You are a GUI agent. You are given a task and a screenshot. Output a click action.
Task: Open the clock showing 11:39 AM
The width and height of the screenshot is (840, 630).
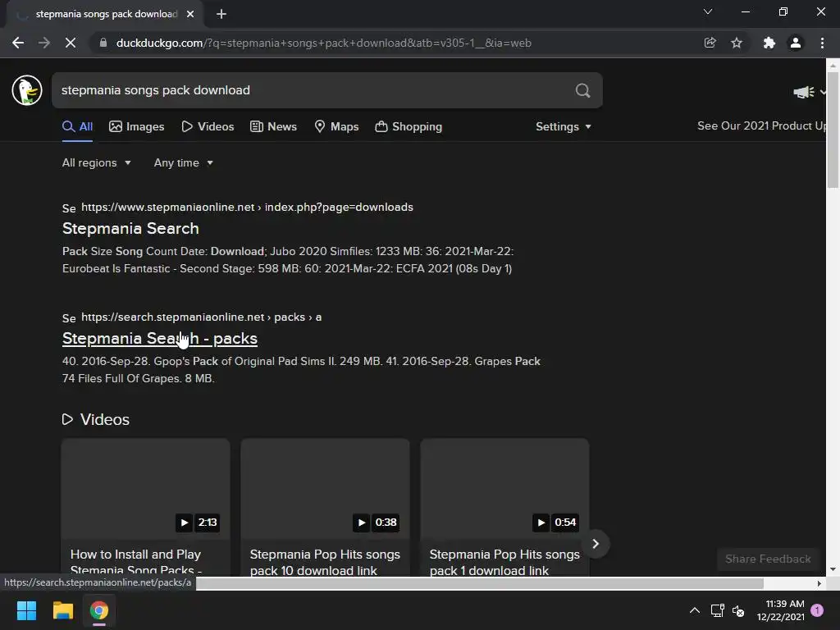point(781,610)
